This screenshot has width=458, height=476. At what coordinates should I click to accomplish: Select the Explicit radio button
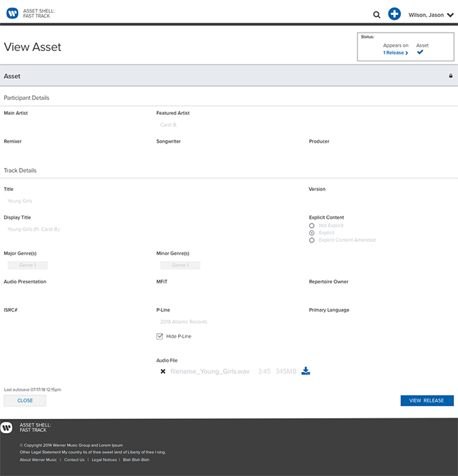coord(312,233)
